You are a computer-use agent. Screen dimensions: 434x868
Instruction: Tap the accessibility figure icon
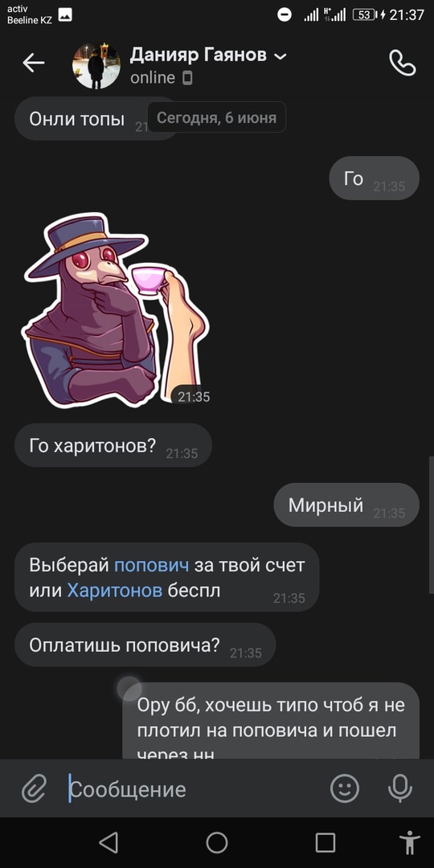click(x=410, y=842)
